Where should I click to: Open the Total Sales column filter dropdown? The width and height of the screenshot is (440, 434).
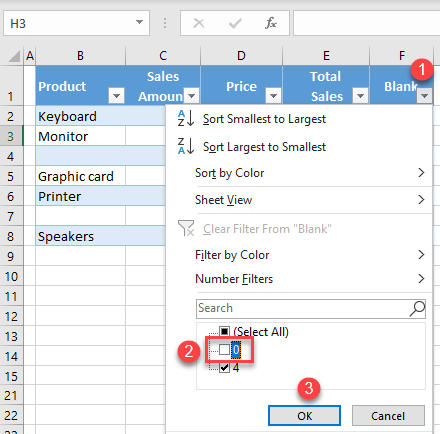tap(360, 96)
